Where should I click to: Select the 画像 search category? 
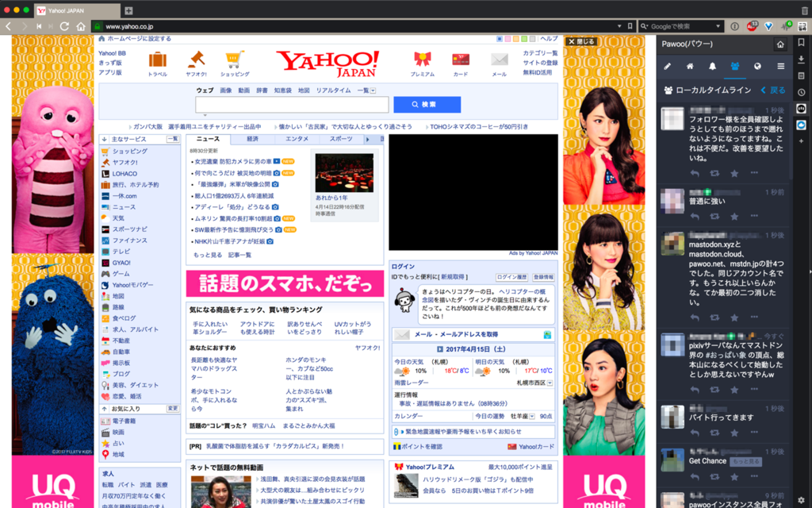[226, 90]
